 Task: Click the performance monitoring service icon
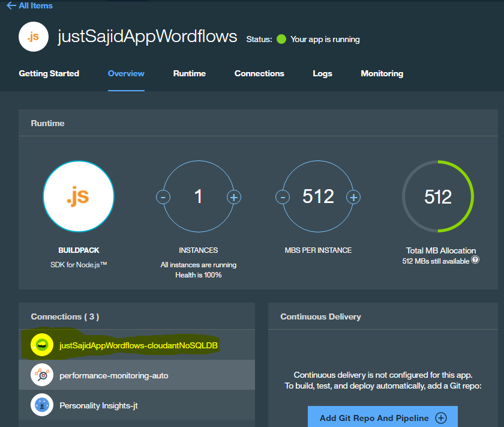click(x=42, y=375)
